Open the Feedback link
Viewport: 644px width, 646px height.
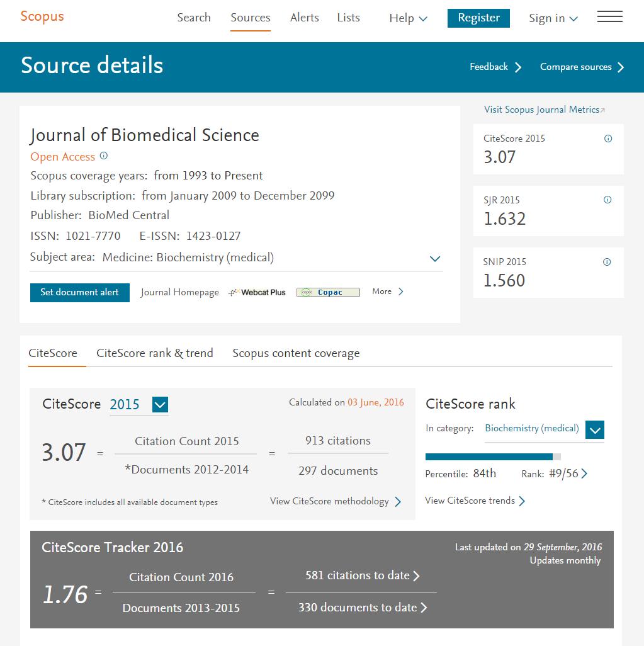(495, 67)
